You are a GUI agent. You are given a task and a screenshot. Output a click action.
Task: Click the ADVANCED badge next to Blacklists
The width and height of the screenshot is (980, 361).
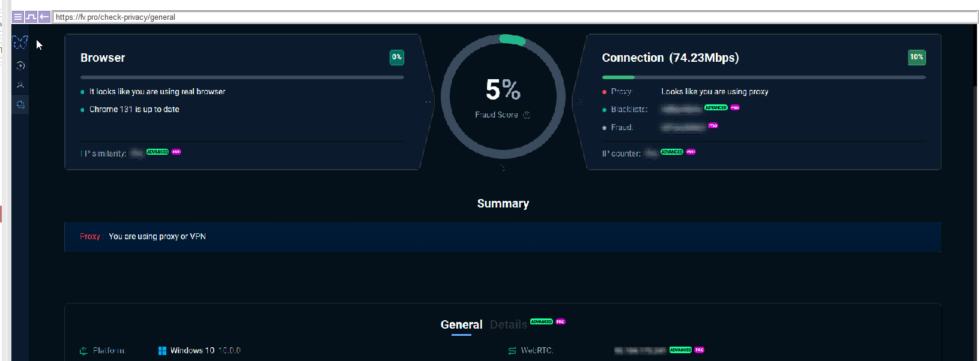point(716,108)
